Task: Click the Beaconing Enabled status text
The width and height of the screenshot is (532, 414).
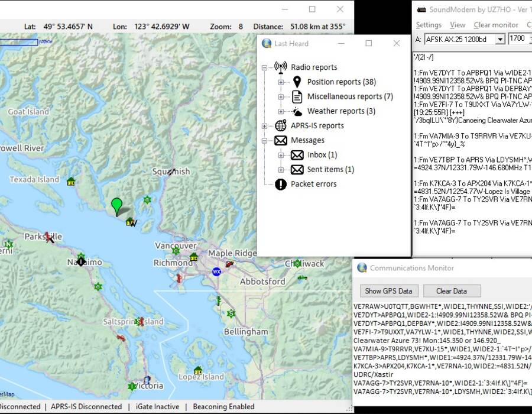Action: 223,406
